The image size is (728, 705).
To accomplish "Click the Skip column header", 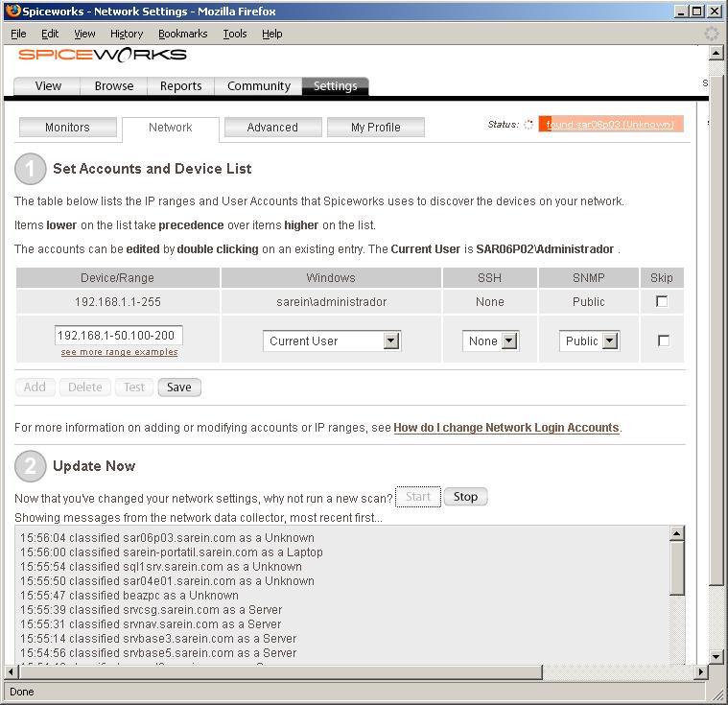I will (x=662, y=278).
